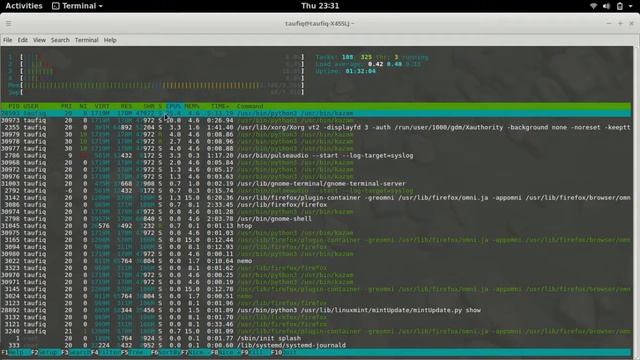Viewport: 640px width, 360px height.
Task: Sort by the SHR column header
Action: [x=149, y=106]
